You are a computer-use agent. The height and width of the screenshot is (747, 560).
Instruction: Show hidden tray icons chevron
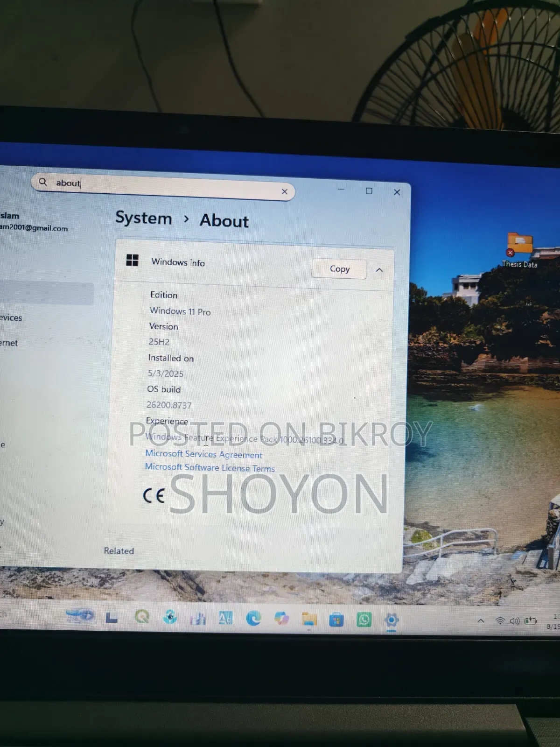pyautogui.click(x=481, y=621)
